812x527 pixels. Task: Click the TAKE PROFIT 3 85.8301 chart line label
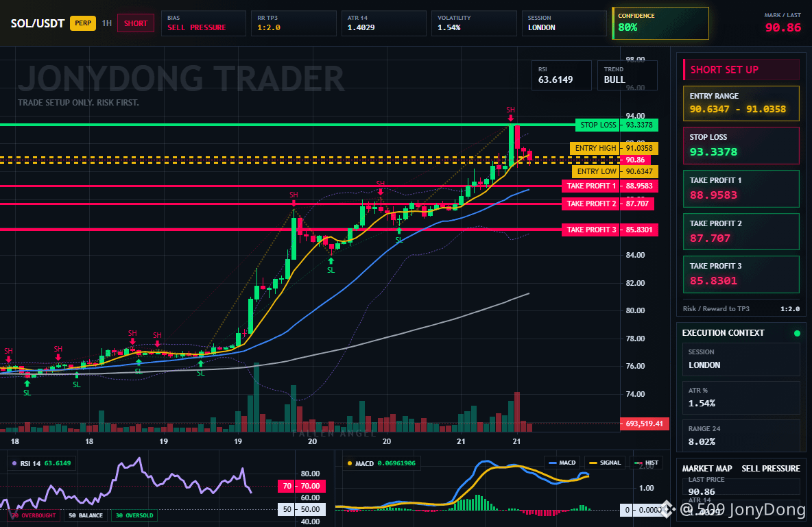tap(610, 230)
